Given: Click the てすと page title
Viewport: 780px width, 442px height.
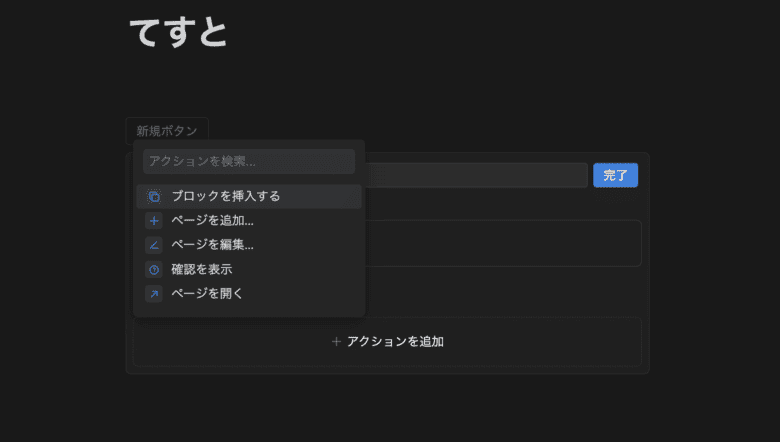Looking at the screenshot, I should pyautogui.click(x=179, y=32).
